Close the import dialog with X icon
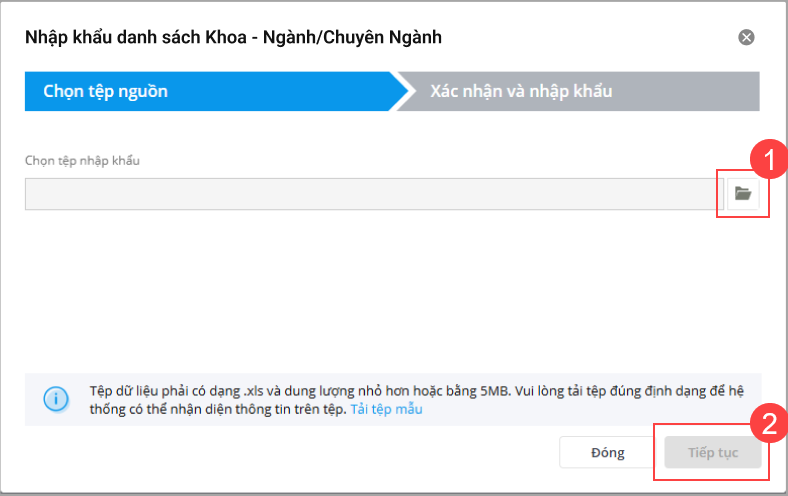 [x=746, y=37]
